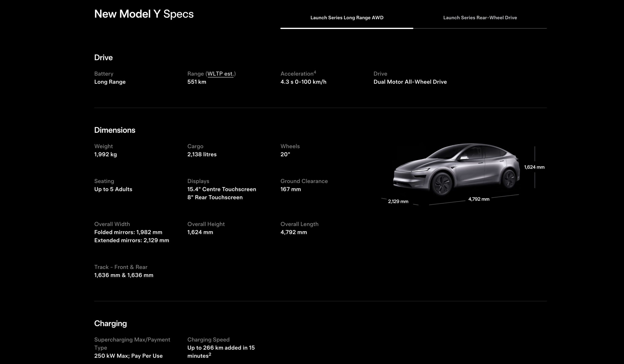This screenshot has height=364, width=624.
Task: Click the Charging section heading
Action: point(110,323)
